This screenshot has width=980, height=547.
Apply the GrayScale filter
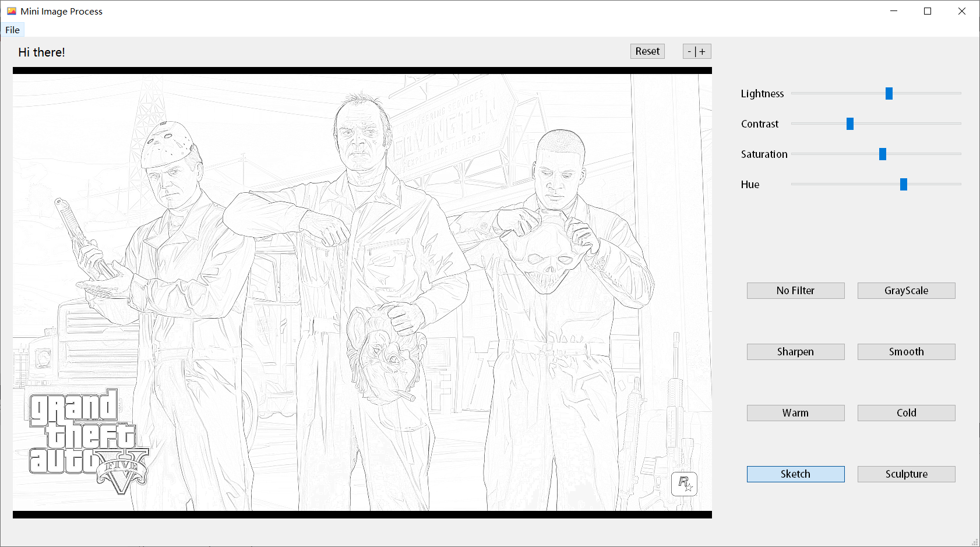click(x=906, y=291)
